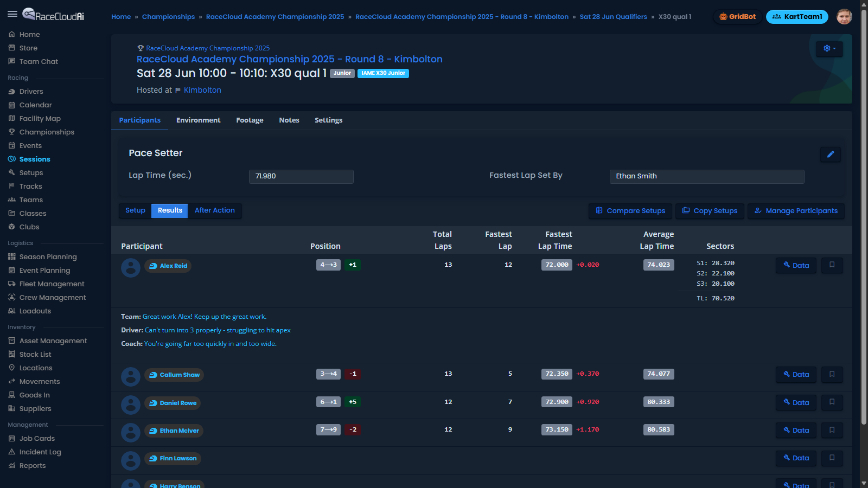Edit the Pace Setter using the pencil icon
The height and width of the screenshot is (488, 868).
(x=830, y=155)
